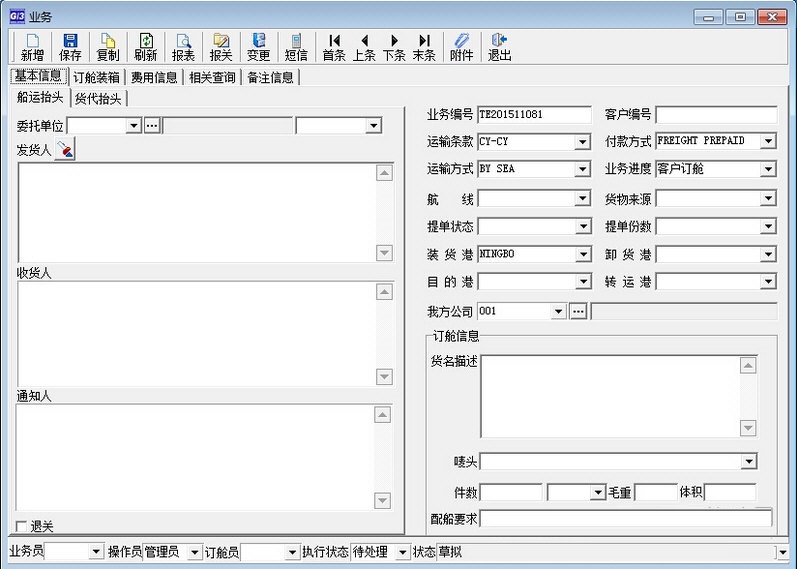Click scroll-up arrow of 通知人 text area

coord(382,415)
